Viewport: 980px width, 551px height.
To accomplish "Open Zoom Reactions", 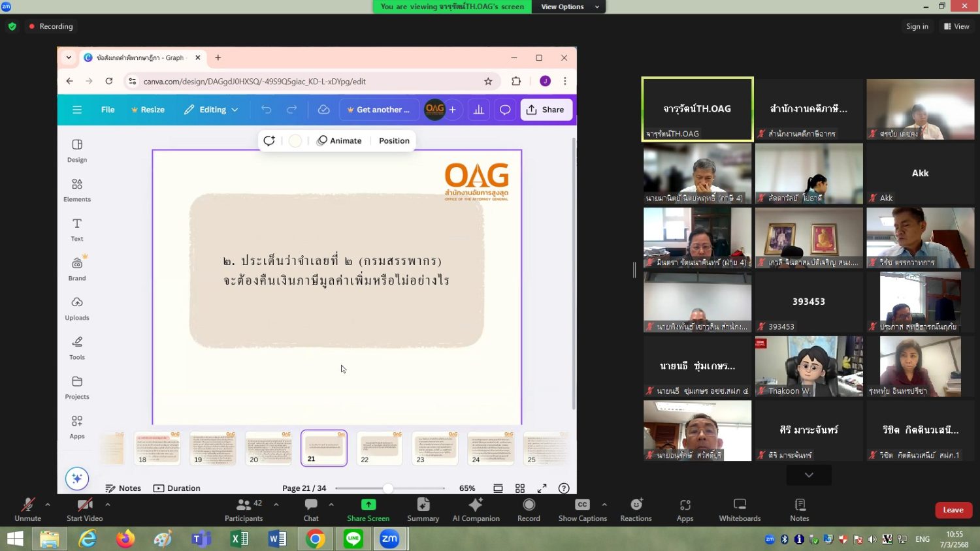I will pos(636,509).
